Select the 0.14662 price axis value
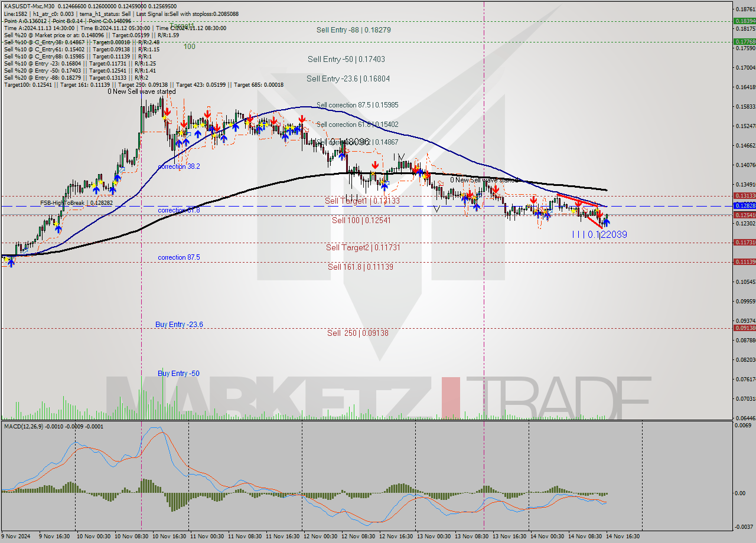756x543 pixels. click(745, 146)
